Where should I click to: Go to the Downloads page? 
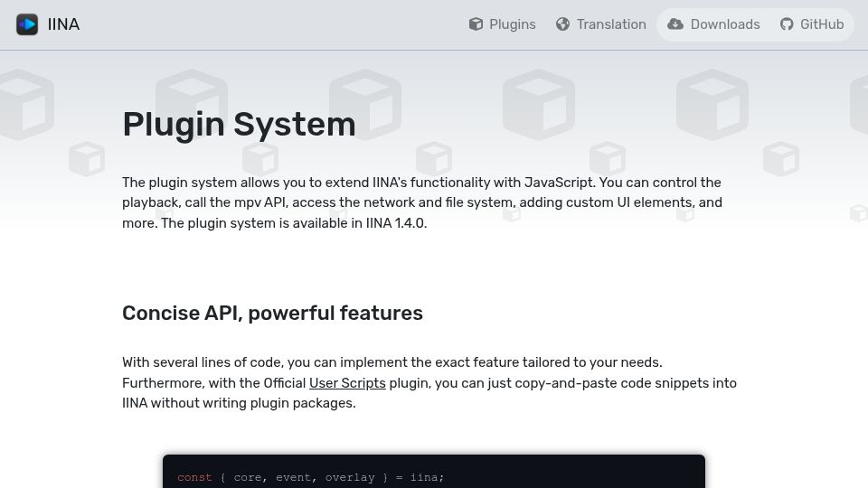[713, 24]
